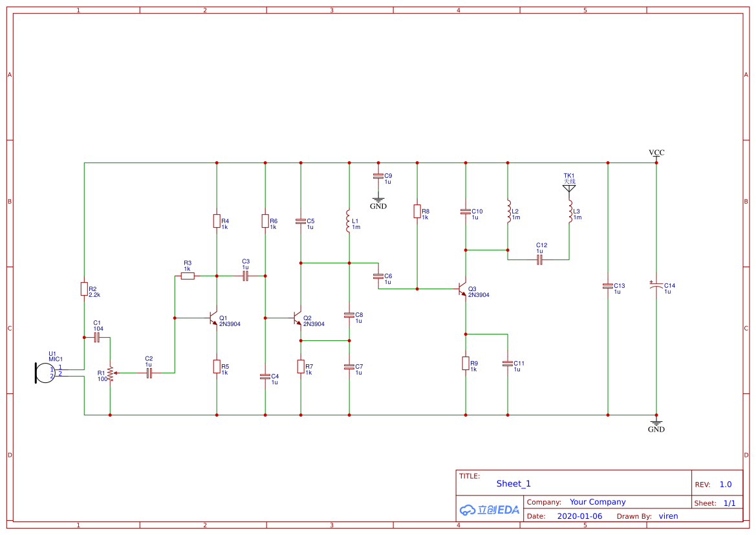Select the R7 1k resistor
756x535 pixels.
(301, 367)
